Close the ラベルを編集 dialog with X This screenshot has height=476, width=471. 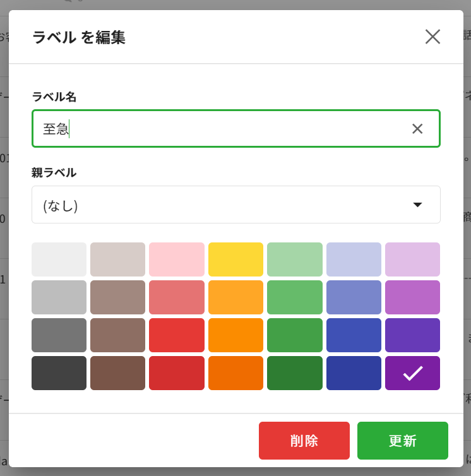point(432,37)
